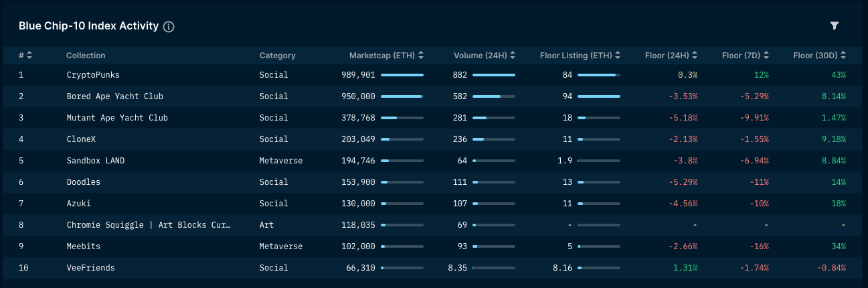Open the CryptoPunks collection
Screen dimensions: 868x288
coord(93,75)
